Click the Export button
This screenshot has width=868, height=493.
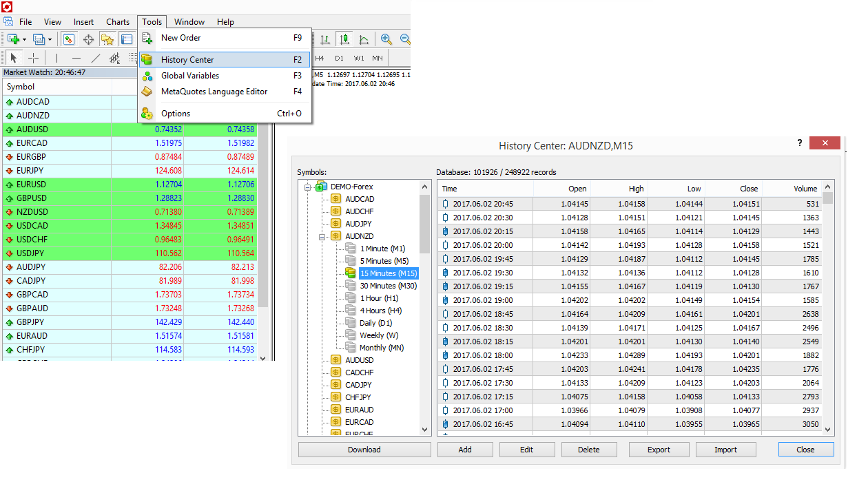pyautogui.click(x=659, y=450)
